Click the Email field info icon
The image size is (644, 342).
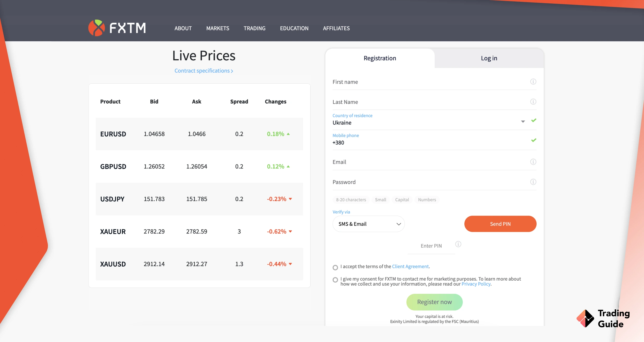coord(533,162)
